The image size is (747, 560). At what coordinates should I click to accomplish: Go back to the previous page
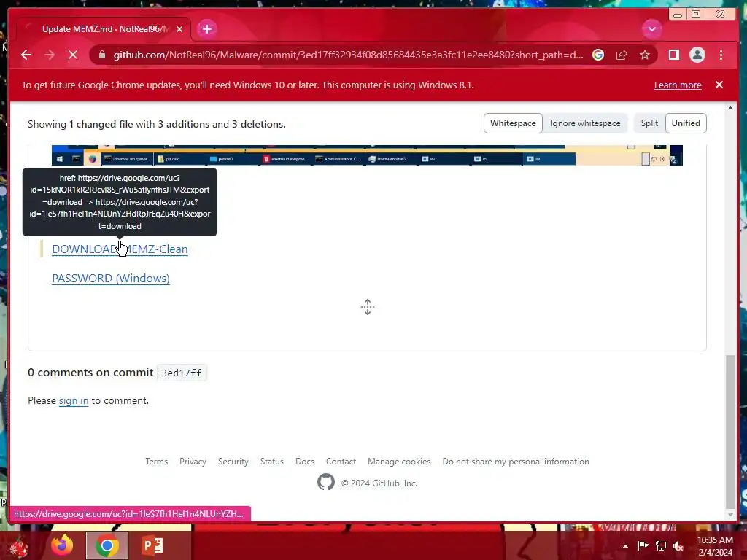click(x=26, y=55)
